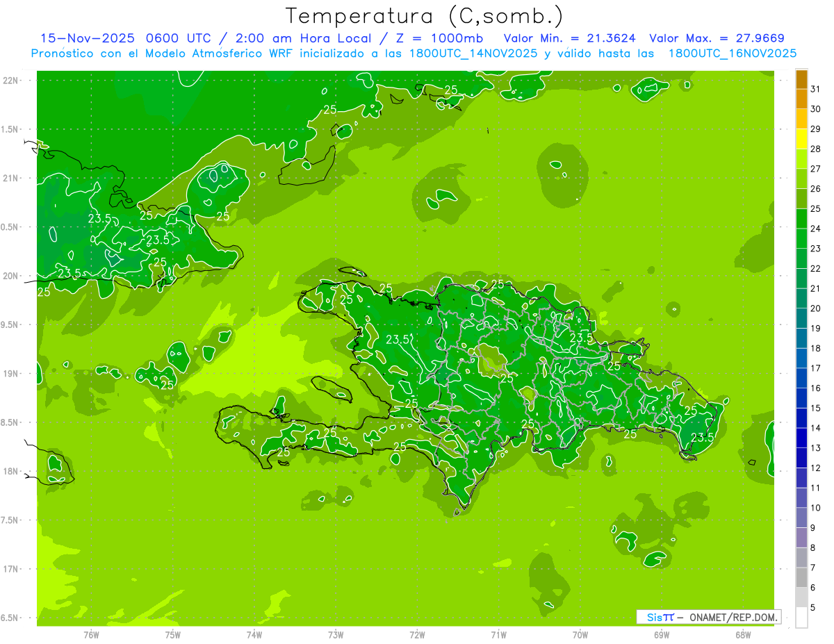Image resolution: width=834 pixels, height=644 pixels.
Task: Click the color scale label '12'
Action: (x=816, y=468)
